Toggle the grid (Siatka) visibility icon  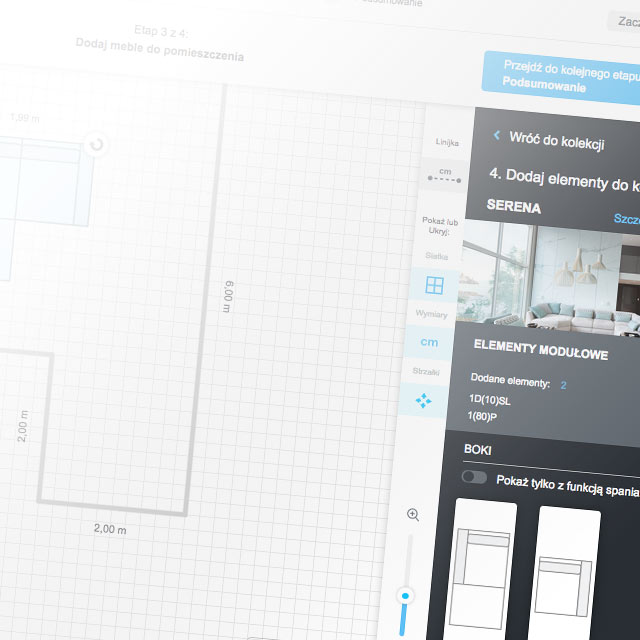[434, 285]
